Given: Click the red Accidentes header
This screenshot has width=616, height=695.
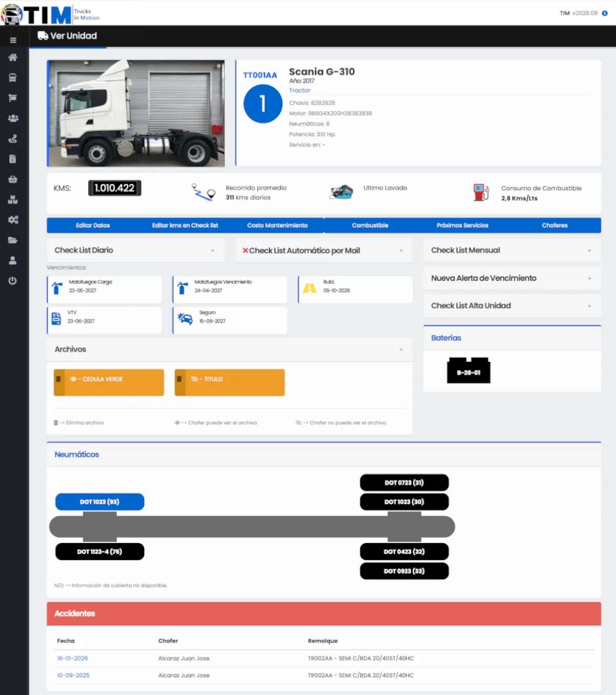Looking at the screenshot, I should coord(324,614).
